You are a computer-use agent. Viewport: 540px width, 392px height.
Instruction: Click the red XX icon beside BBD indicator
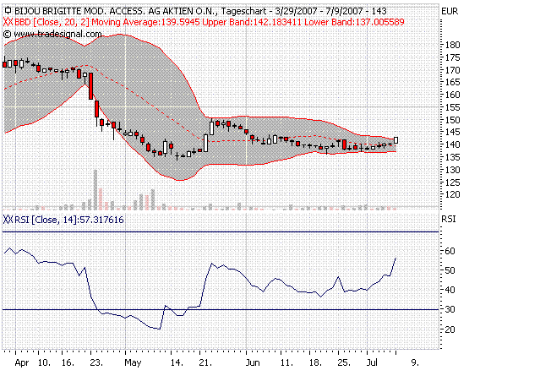(8, 22)
